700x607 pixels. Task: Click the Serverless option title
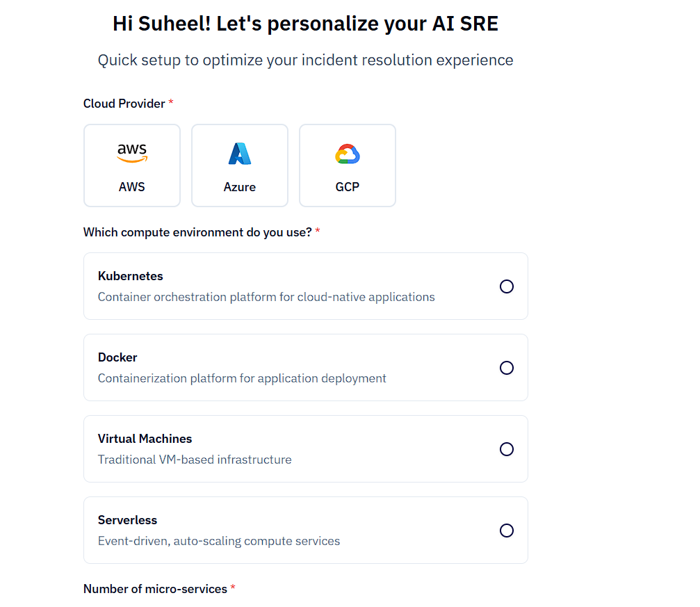pyautogui.click(x=127, y=520)
